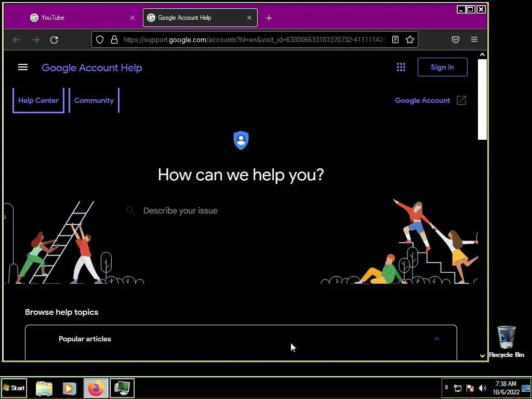The width and height of the screenshot is (532, 399).
Task: Click the URL address bar
Action: pyautogui.click(x=255, y=39)
